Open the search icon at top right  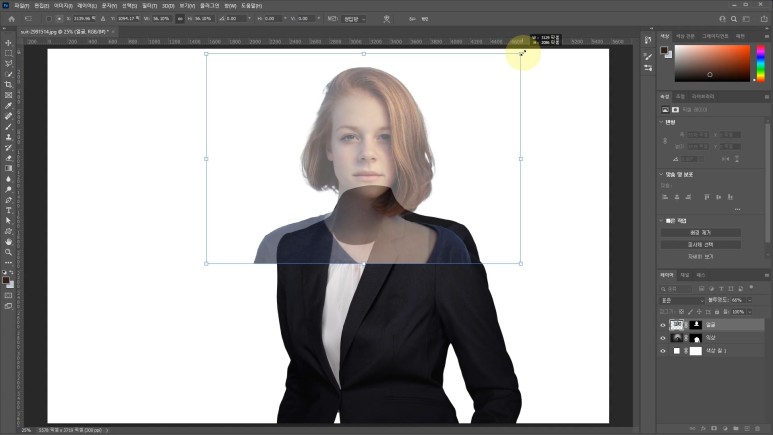point(734,19)
